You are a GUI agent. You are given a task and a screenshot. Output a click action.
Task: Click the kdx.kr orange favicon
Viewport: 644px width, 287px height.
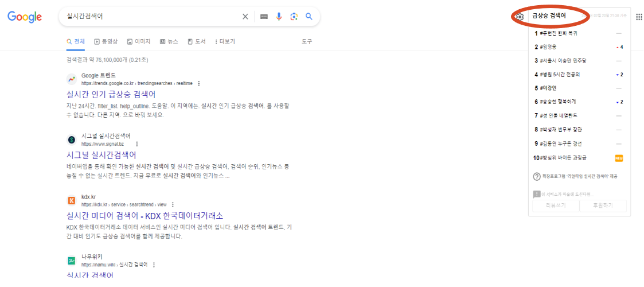(x=72, y=201)
